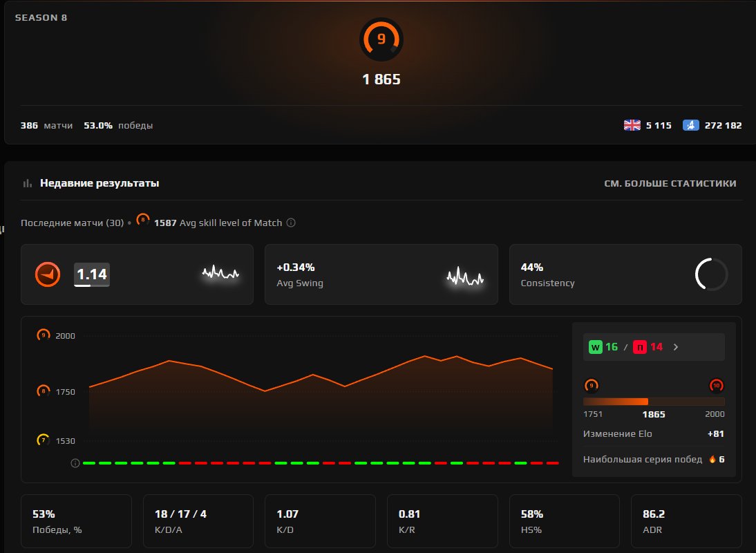756x553 pixels.
Task: Click level 9 badge at 2000 axis label
Action: tap(44, 335)
